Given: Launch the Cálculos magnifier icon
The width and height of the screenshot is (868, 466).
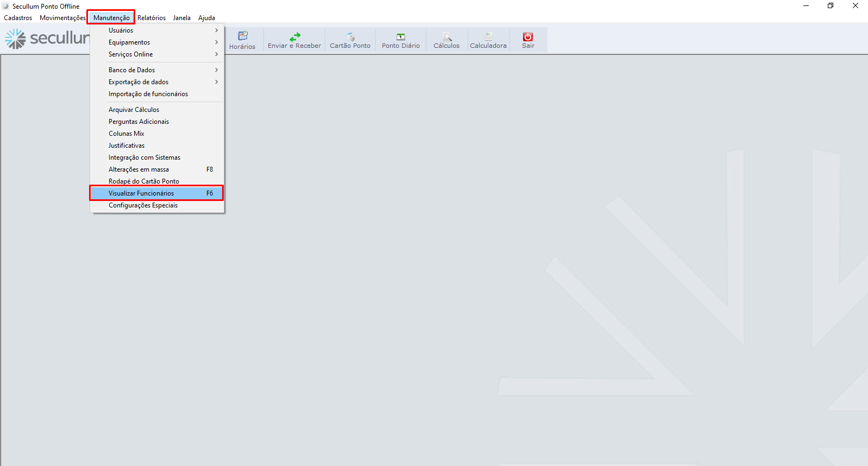Looking at the screenshot, I should (x=446, y=37).
